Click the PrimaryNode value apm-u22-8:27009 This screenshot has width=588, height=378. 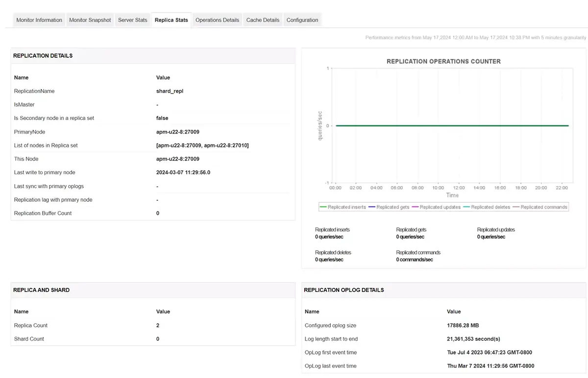(x=176, y=132)
